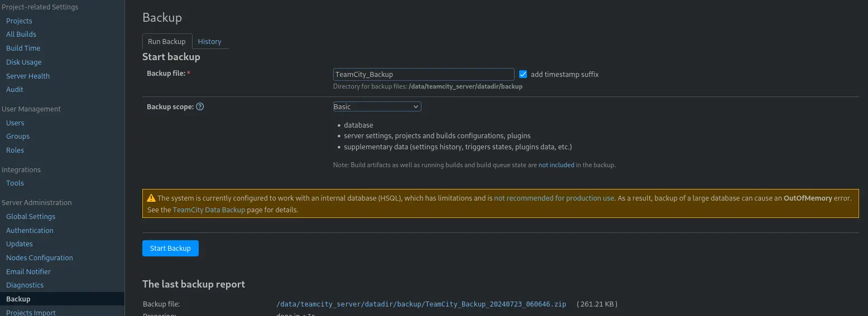Click the 261.21 KB file size text
868x316 pixels.
tap(598, 304)
